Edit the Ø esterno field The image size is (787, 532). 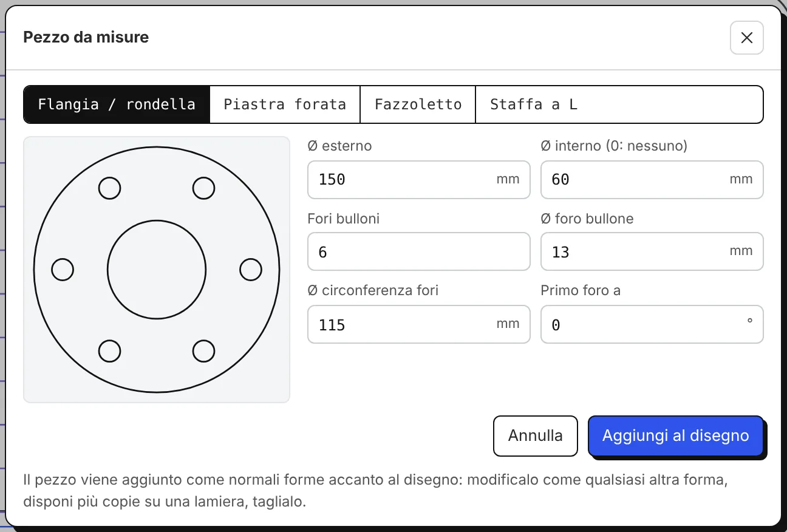419,180
